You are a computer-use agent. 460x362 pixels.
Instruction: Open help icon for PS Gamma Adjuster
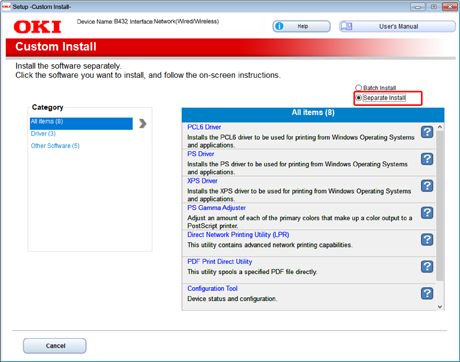[x=427, y=213]
